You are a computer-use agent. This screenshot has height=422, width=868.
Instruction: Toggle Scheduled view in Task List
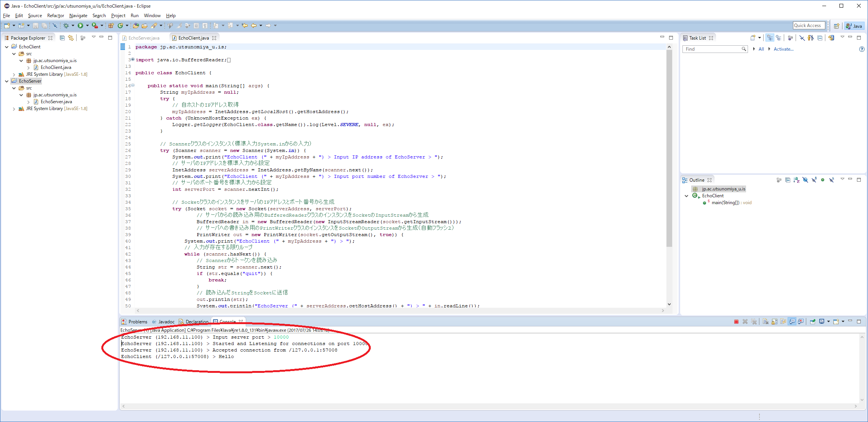click(x=778, y=38)
